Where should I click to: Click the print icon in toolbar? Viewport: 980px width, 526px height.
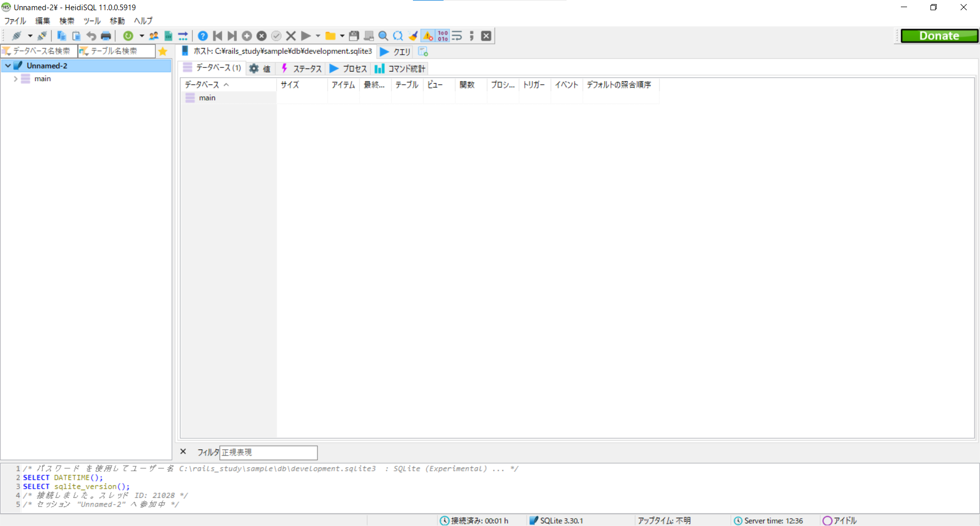[106, 36]
